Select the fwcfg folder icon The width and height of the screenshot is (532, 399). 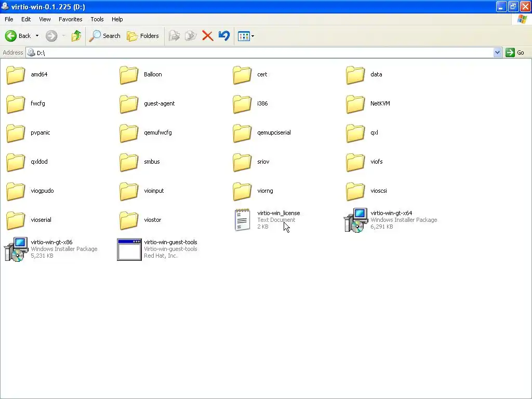click(x=16, y=104)
